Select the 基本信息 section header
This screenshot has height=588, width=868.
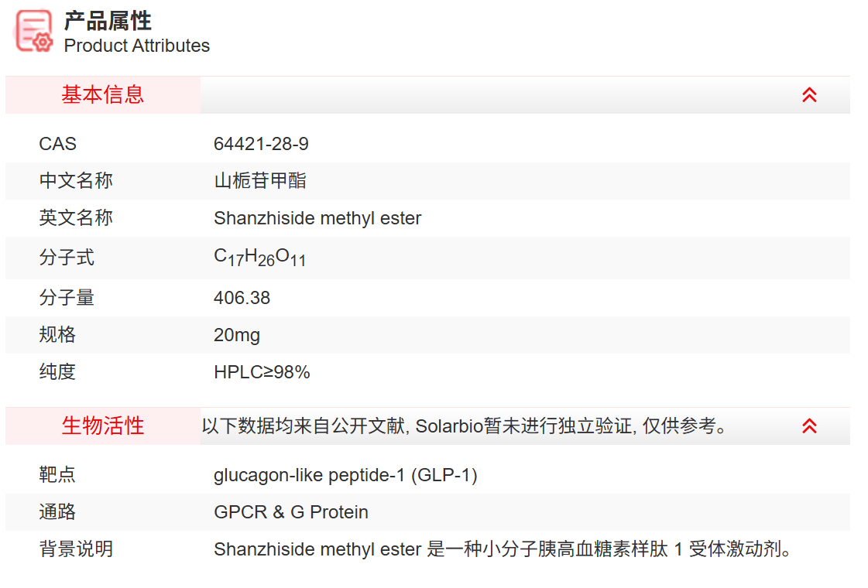click(x=103, y=95)
